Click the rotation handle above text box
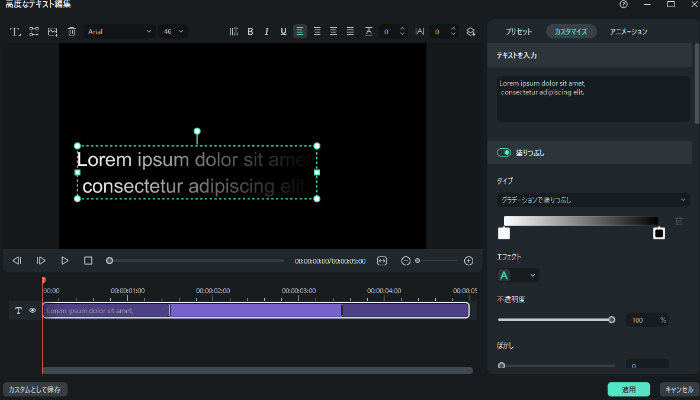700x400 pixels. pyautogui.click(x=197, y=131)
